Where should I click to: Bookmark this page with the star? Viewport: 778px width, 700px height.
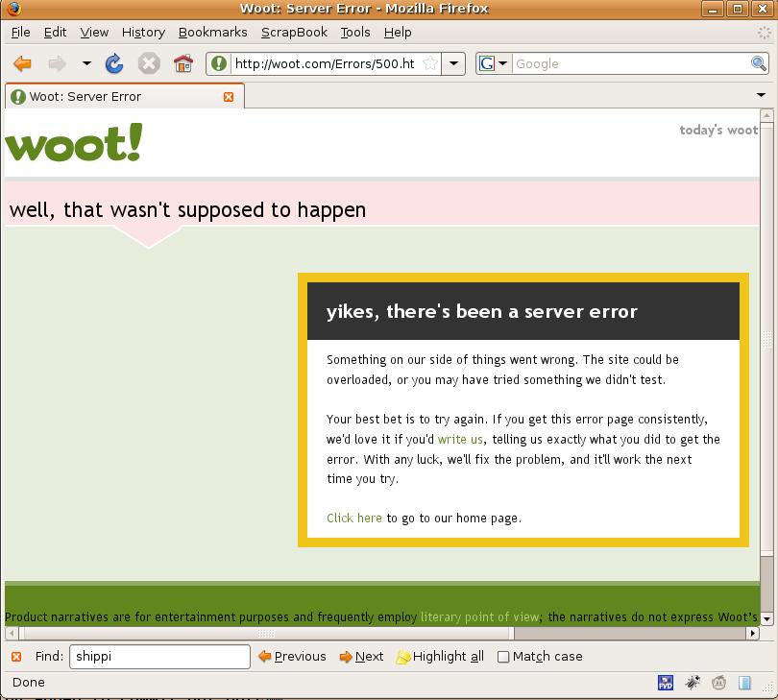pyautogui.click(x=431, y=64)
